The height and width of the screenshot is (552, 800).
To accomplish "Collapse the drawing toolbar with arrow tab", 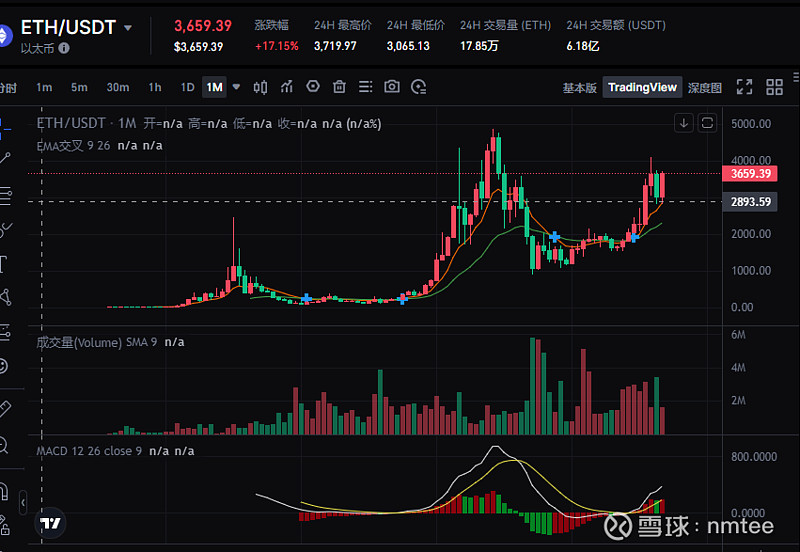I will tap(23, 503).
